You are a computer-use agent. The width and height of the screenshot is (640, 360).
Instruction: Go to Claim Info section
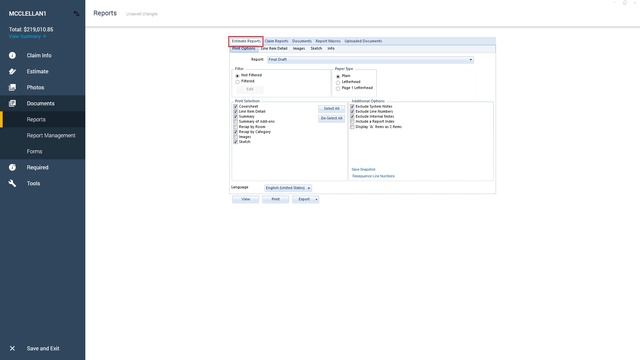coord(39,56)
